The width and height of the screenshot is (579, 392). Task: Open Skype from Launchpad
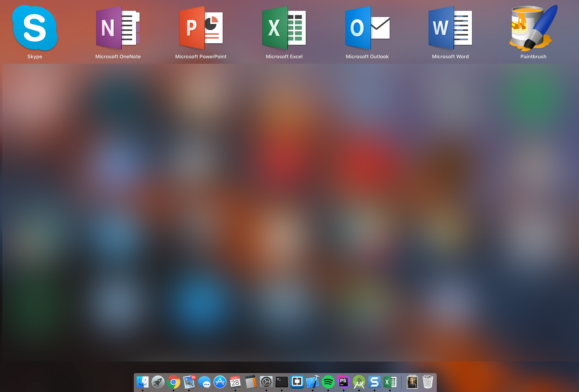coord(35,28)
